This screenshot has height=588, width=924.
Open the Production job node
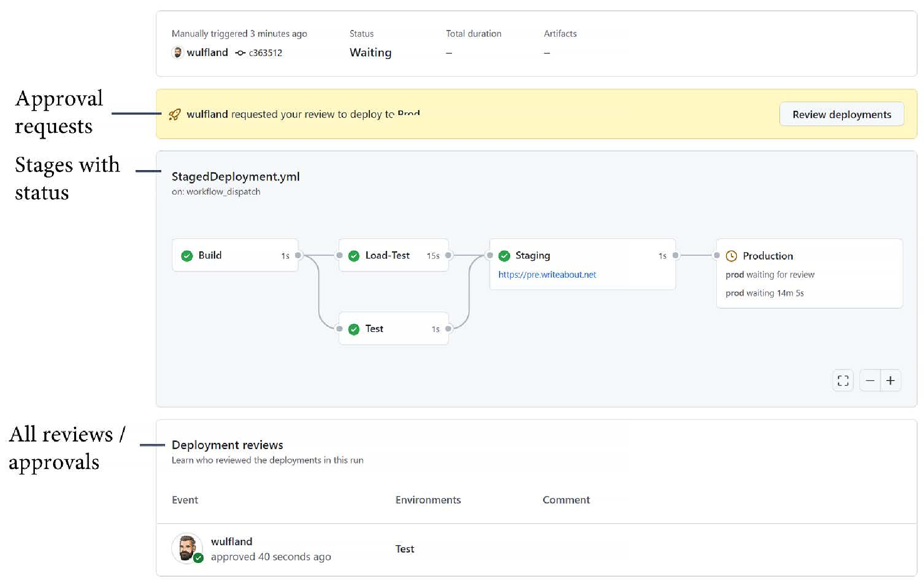point(809,273)
